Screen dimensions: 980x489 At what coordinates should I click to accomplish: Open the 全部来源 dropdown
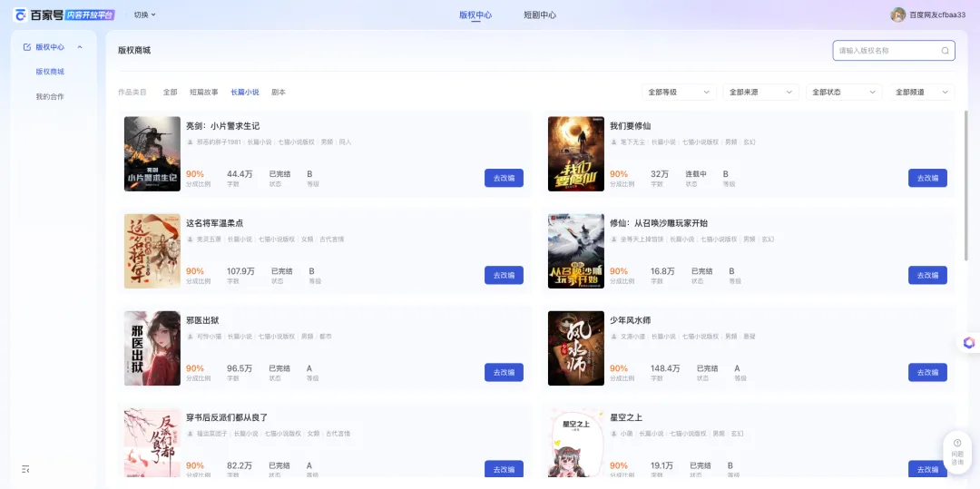click(760, 93)
